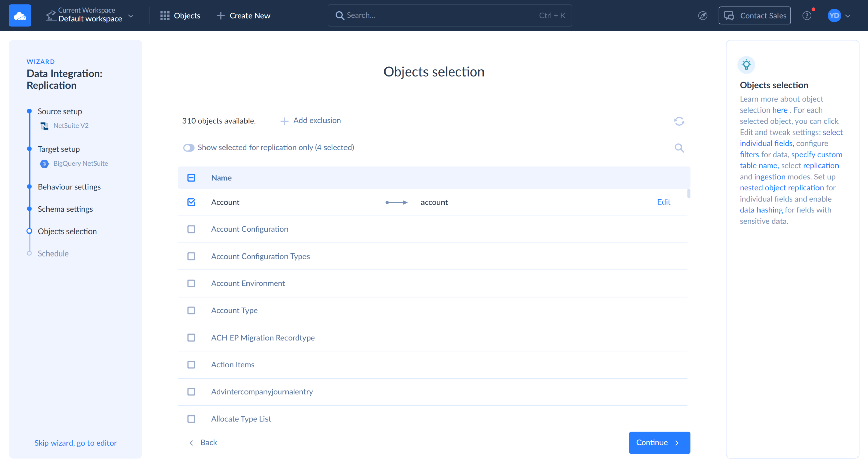Image resolution: width=868 pixels, height=467 pixels.
Task: Click Edit for the Account object
Action: pos(664,202)
